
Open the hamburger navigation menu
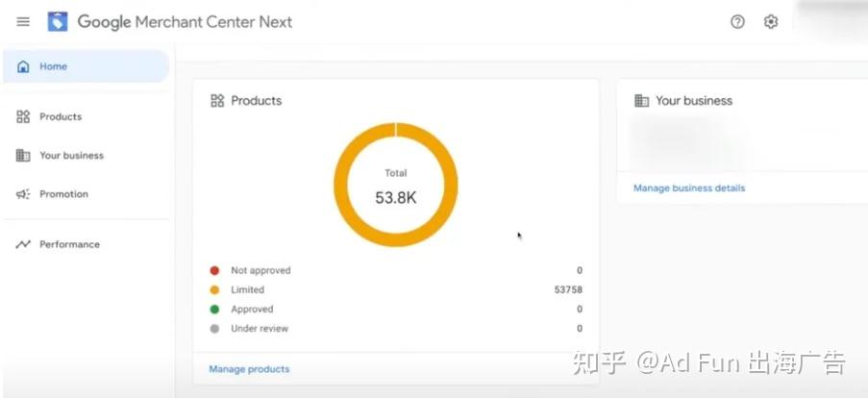pyautogui.click(x=23, y=22)
